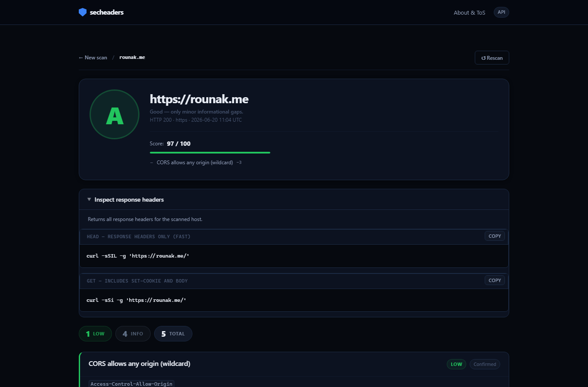Click the CORS wildcard deduction line

coord(196,163)
